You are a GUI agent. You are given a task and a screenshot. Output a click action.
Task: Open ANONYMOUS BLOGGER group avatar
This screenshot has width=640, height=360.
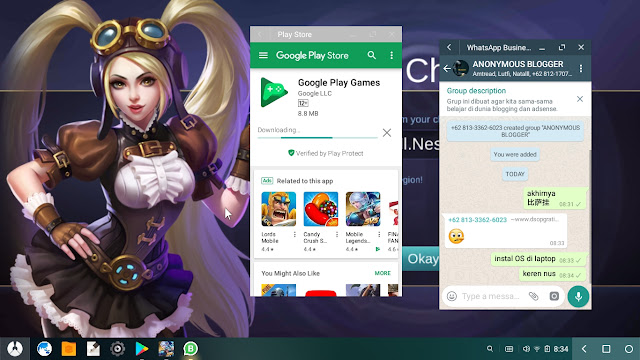(461, 69)
